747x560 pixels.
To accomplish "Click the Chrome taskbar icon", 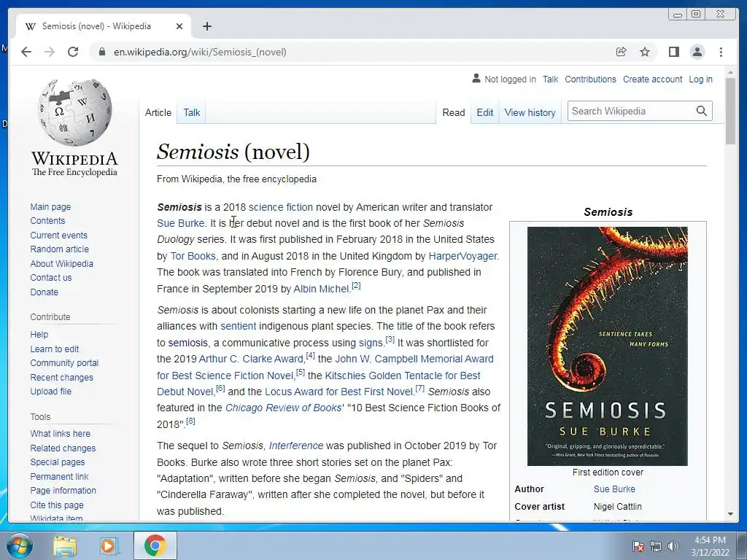I will pyautogui.click(x=155, y=545).
